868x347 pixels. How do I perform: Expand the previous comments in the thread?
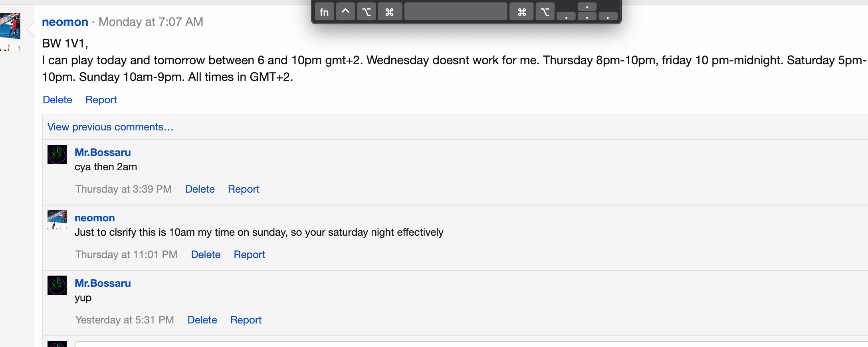point(110,127)
